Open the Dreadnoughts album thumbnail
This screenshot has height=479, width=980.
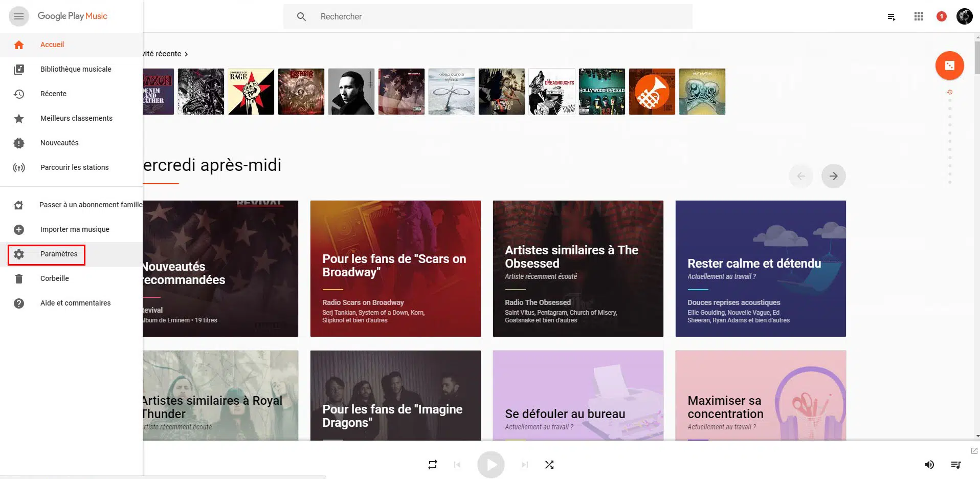coord(552,92)
